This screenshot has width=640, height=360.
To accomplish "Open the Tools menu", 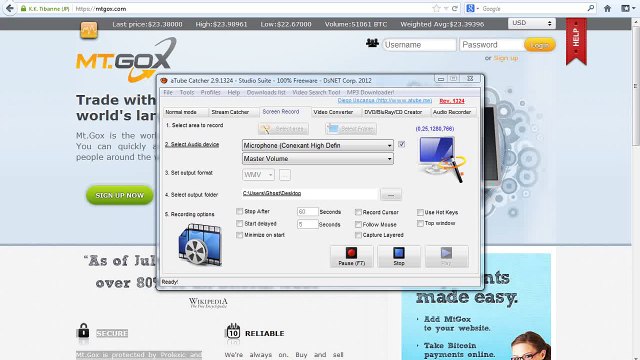I will click(x=187, y=92).
